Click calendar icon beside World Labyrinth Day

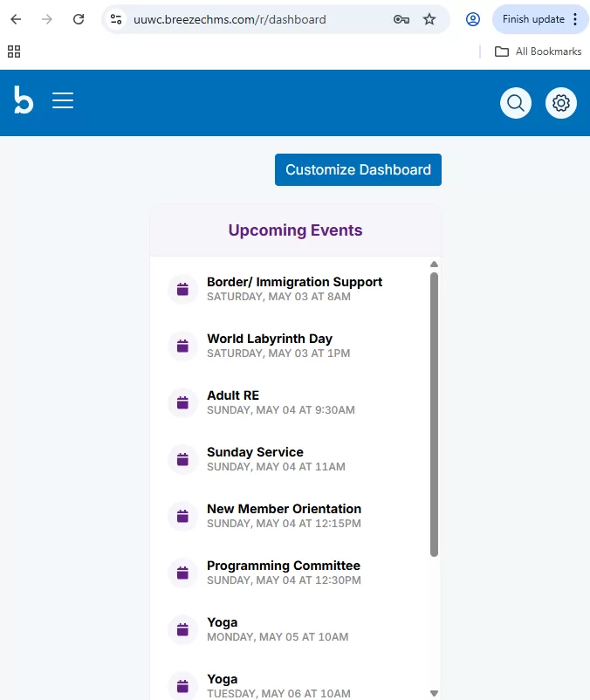tap(182, 347)
